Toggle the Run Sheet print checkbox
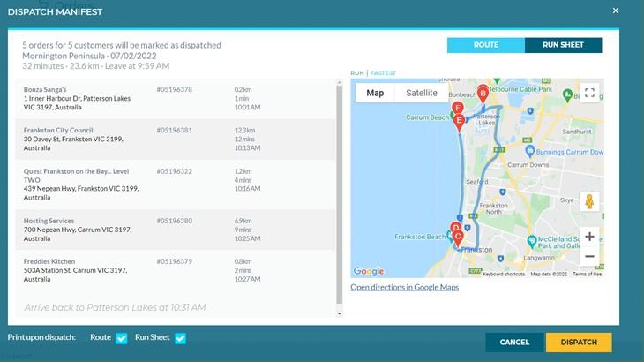The height and width of the screenshot is (362, 644). pos(180,338)
